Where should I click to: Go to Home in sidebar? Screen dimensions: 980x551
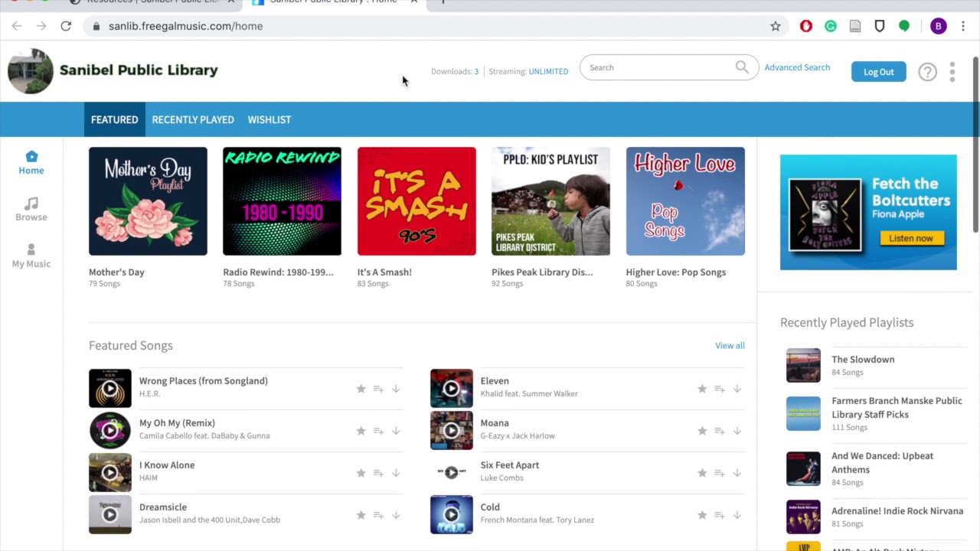pos(31,162)
